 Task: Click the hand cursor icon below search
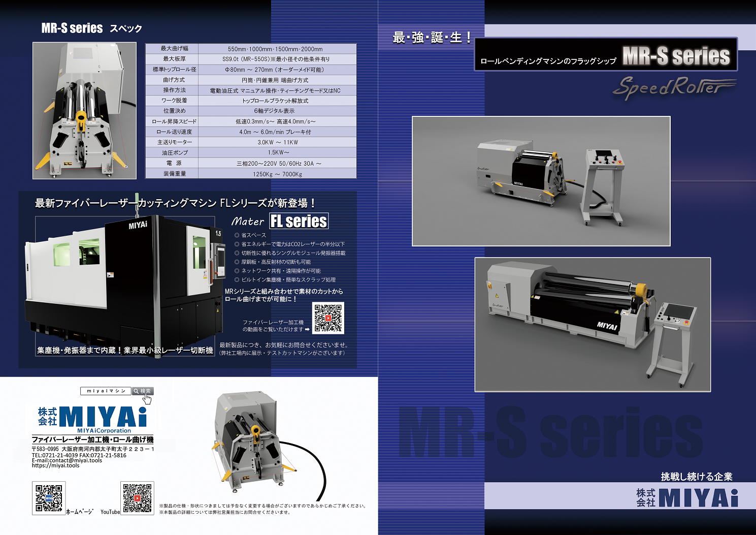coord(147,399)
